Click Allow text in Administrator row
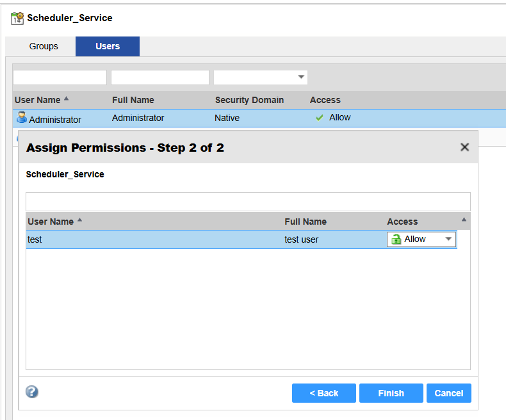 339,117
